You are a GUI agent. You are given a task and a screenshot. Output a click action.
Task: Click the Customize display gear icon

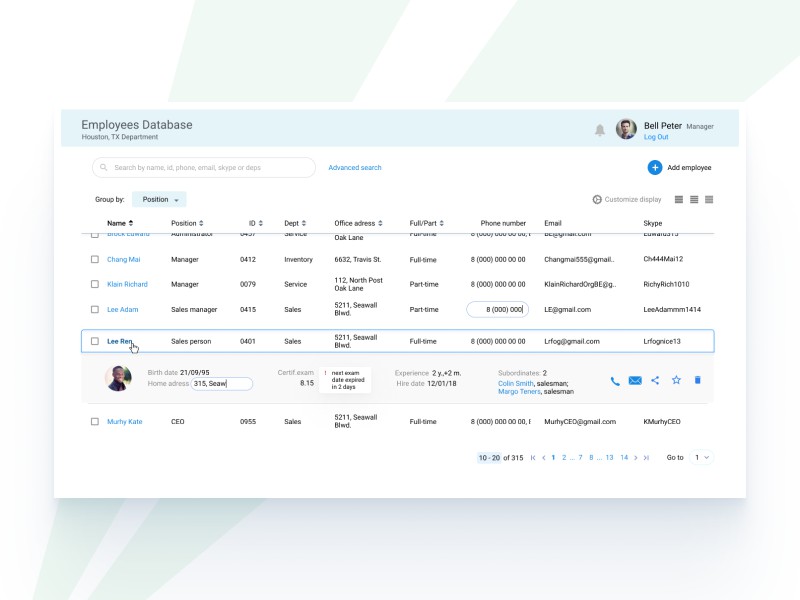596,199
